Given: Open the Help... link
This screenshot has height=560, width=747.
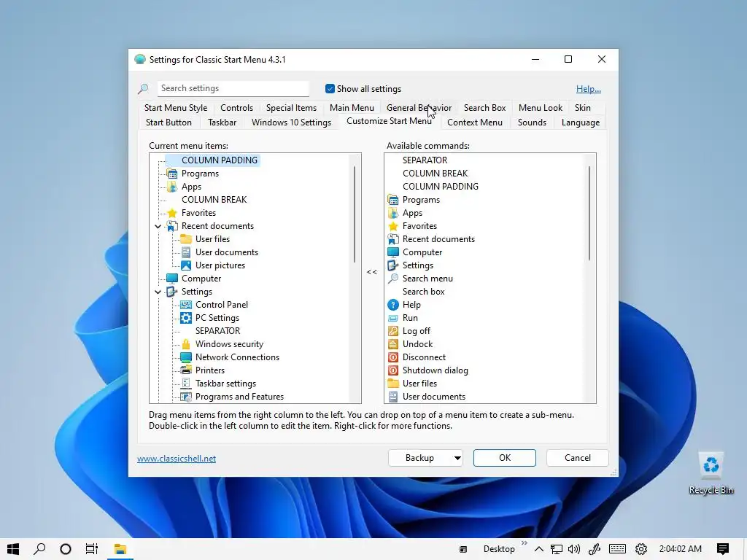Looking at the screenshot, I should click(589, 89).
